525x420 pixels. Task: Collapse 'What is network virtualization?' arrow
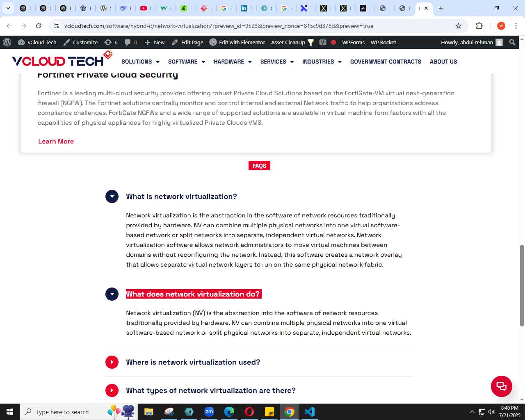coord(112,196)
